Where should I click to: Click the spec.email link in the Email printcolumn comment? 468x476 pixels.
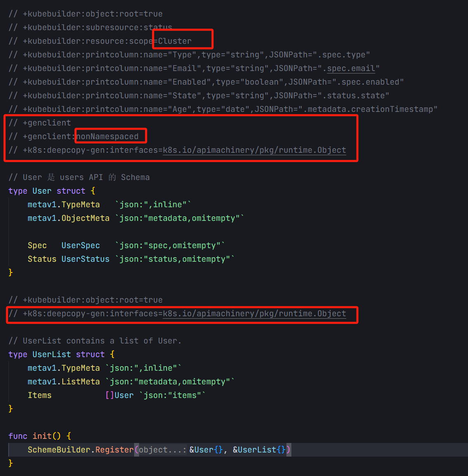point(351,68)
